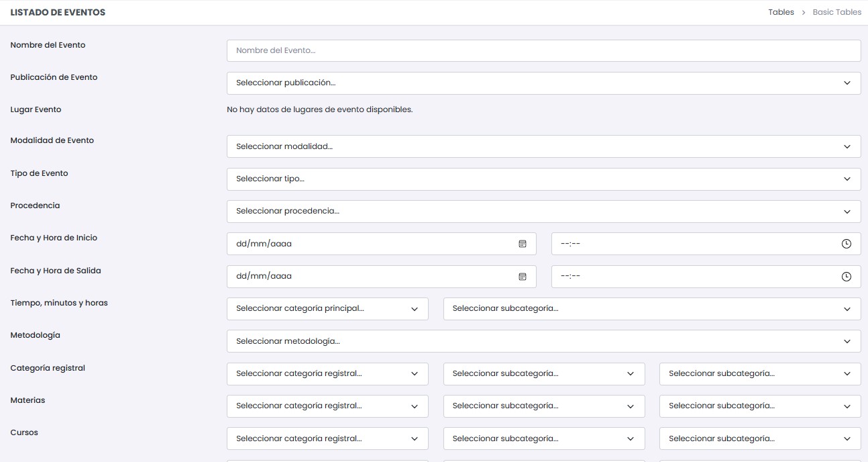Open first dropdown in Categoría registral row

[x=327, y=373]
